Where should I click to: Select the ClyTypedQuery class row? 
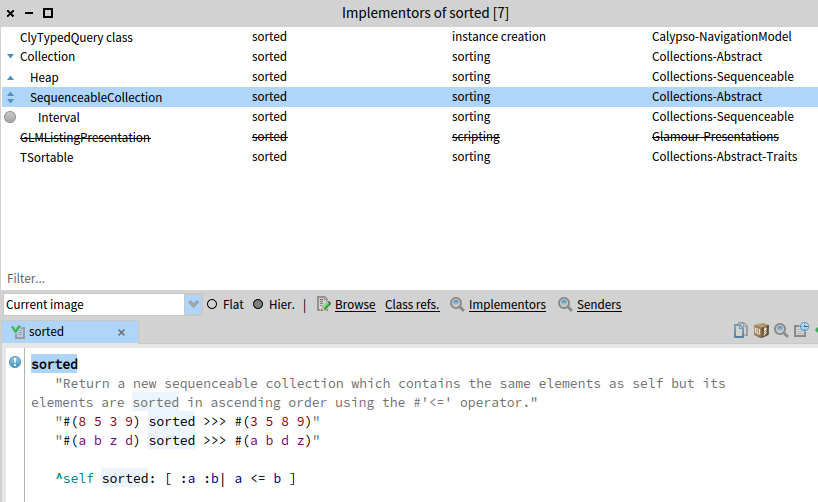409,37
